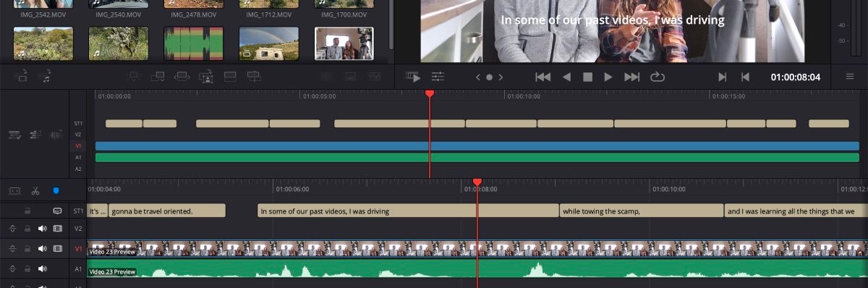Jump to first frame of timeline
This screenshot has height=288, width=868.
coord(542,77)
